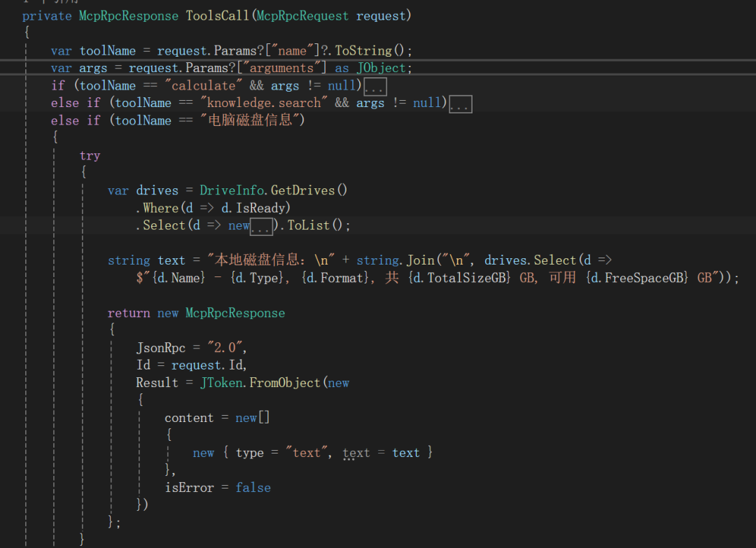The width and height of the screenshot is (756, 548).
Task: Click the text property with suggestion dots
Action: tap(356, 453)
